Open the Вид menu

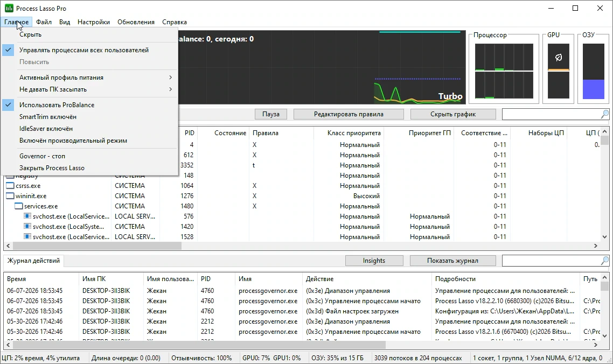65,22
